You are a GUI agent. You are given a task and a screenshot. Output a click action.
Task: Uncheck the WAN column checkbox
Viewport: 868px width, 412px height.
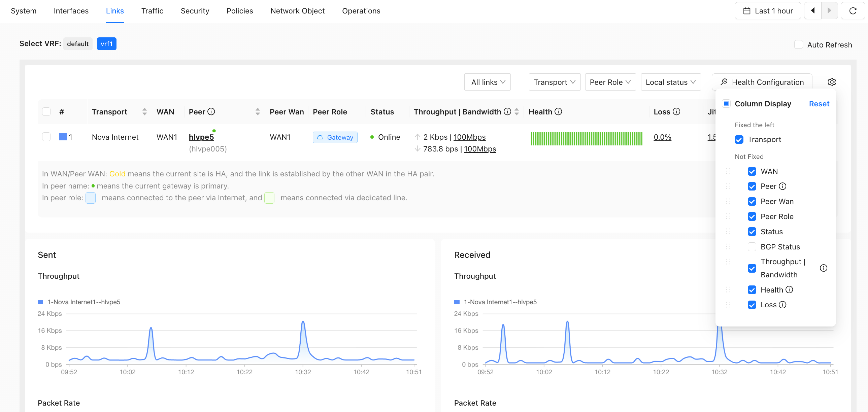(752, 171)
